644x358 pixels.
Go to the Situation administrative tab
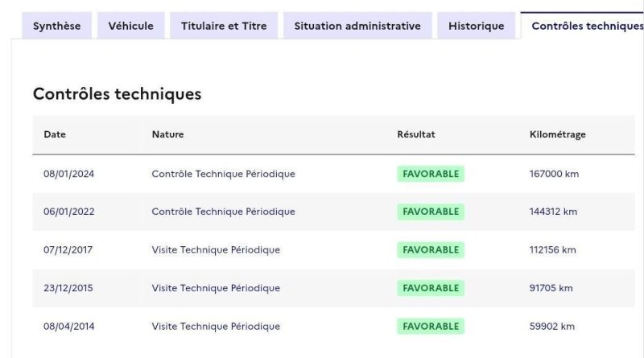pyautogui.click(x=358, y=26)
